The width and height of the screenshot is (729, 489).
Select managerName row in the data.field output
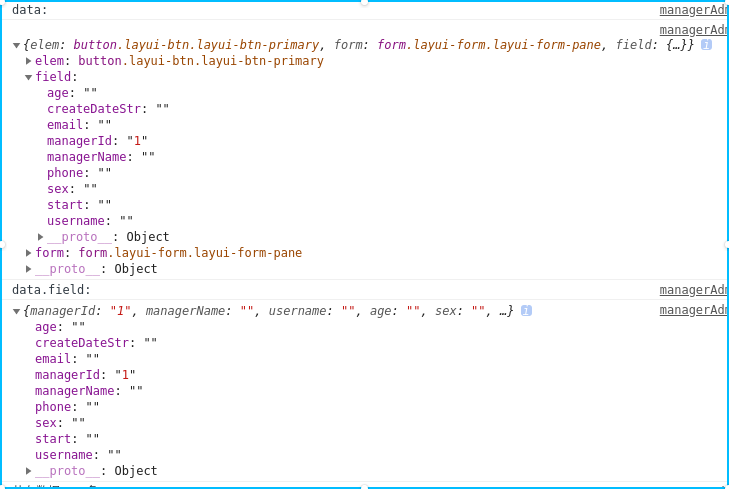click(89, 390)
